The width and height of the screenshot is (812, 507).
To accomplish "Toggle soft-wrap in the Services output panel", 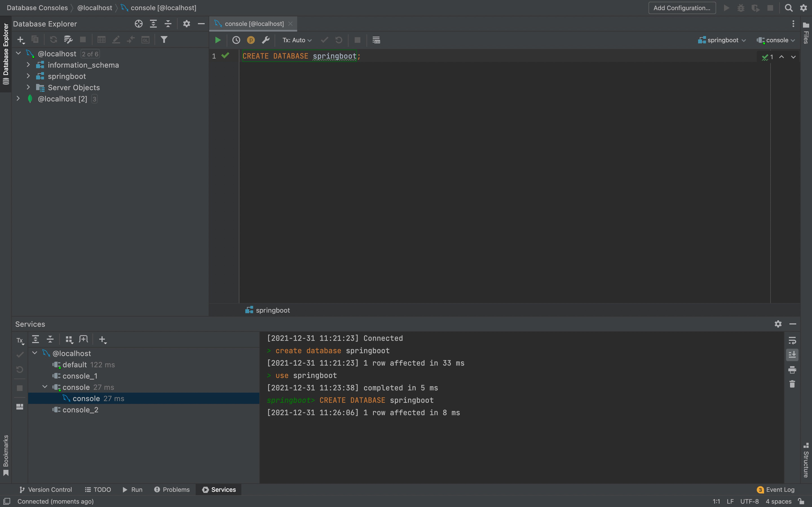I will tap(793, 341).
